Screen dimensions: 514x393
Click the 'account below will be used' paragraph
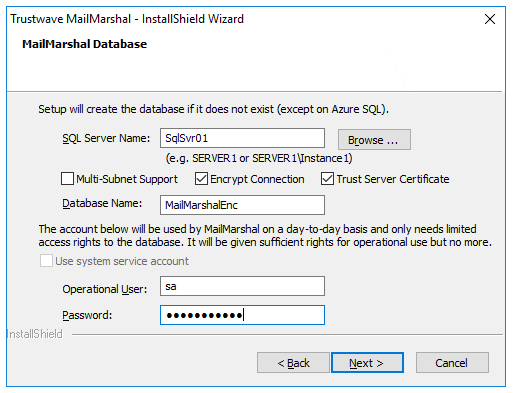[265, 235]
